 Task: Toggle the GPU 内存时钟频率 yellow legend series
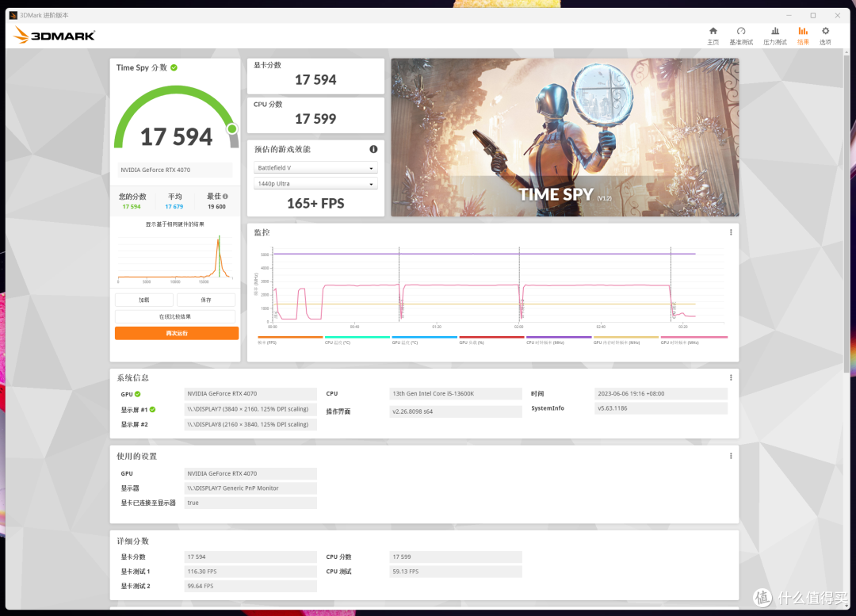pyautogui.click(x=625, y=340)
